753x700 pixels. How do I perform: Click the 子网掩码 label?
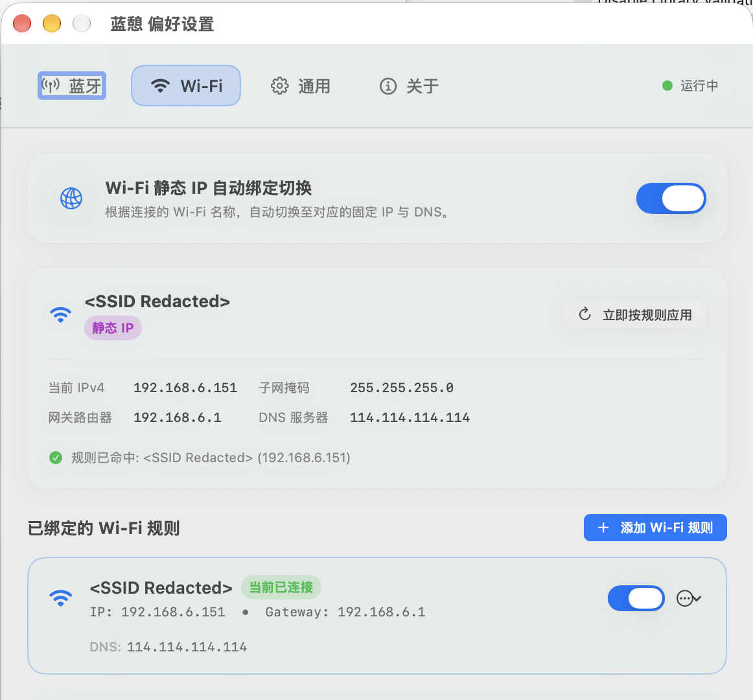(284, 388)
